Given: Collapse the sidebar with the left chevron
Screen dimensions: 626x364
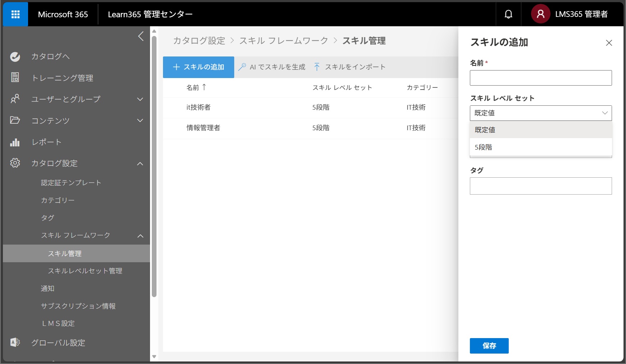Looking at the screenshot, I should 141,36.
